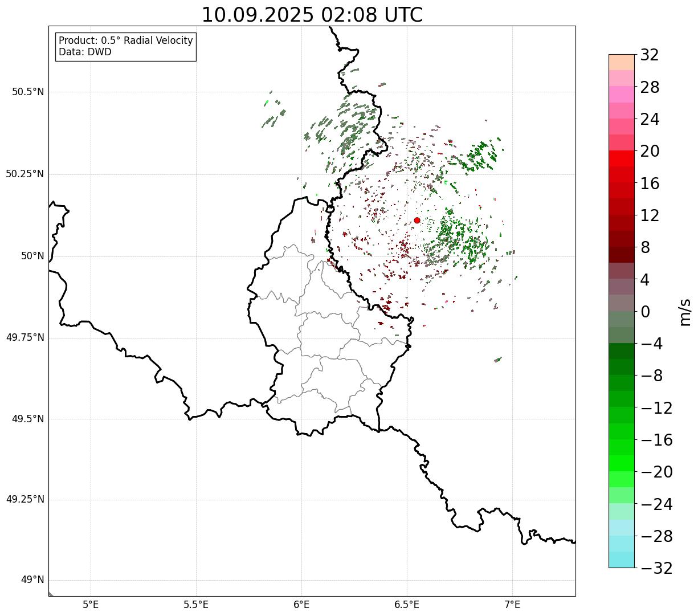The height and width of the screenshot is (616, 698).
Task: Click the 6°E longitude label
Action: (x=301, y=605)
